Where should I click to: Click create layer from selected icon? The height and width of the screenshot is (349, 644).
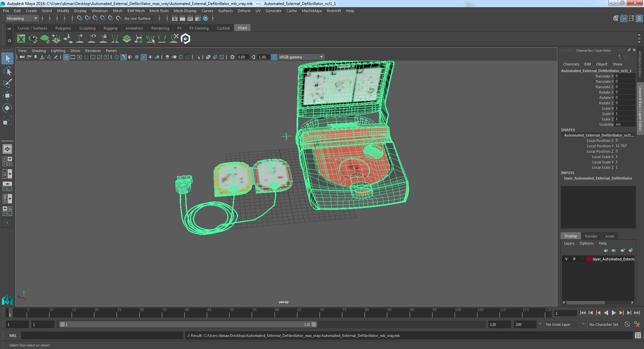[631, 250]
